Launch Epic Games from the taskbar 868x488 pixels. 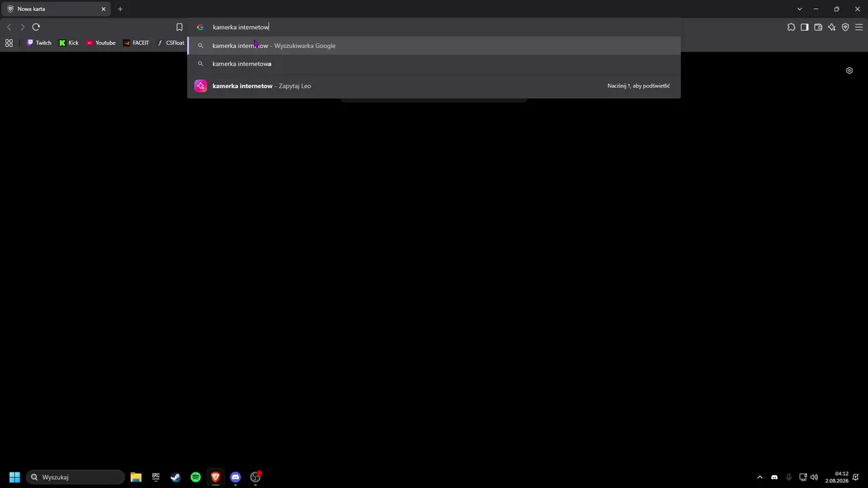156,477
